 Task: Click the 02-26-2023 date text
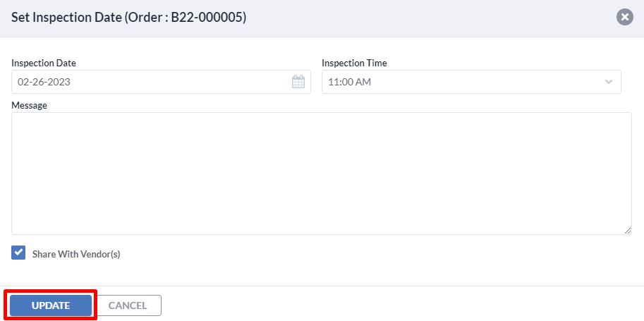click(44, 82)
